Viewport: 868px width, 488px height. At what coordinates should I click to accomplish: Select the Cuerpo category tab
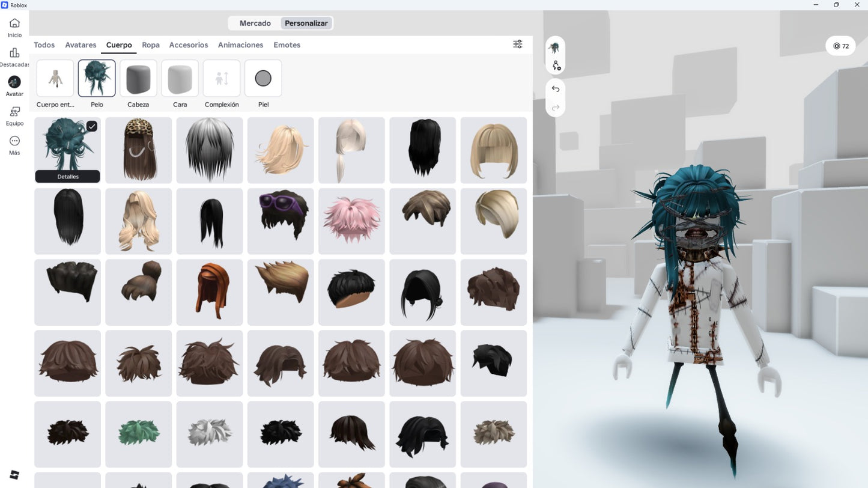pyautogui.click(x=119, y=45)
